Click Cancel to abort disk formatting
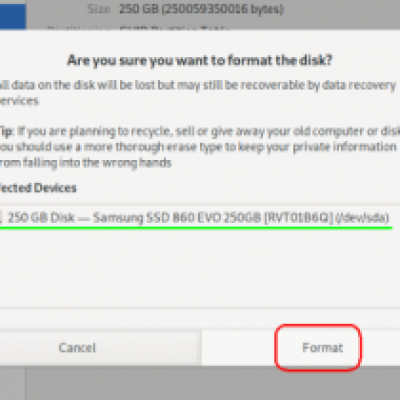Screen dimensions: 400x400 tap(77, 348)
